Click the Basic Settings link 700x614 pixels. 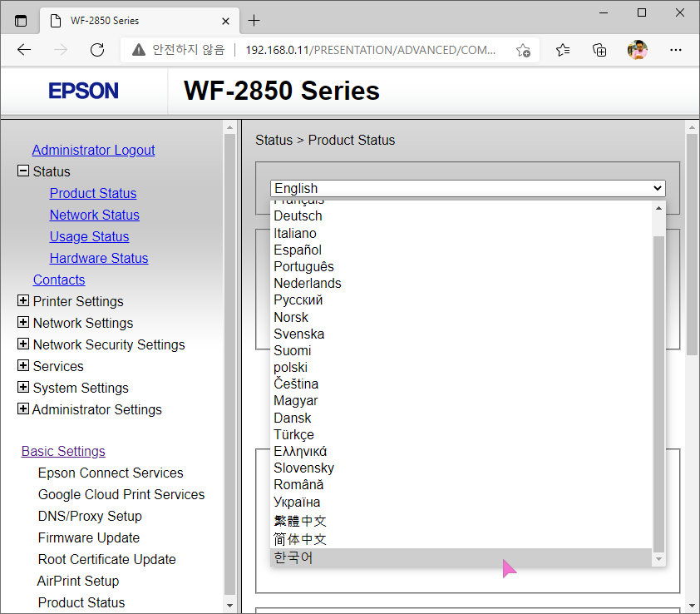coord(63,451)
